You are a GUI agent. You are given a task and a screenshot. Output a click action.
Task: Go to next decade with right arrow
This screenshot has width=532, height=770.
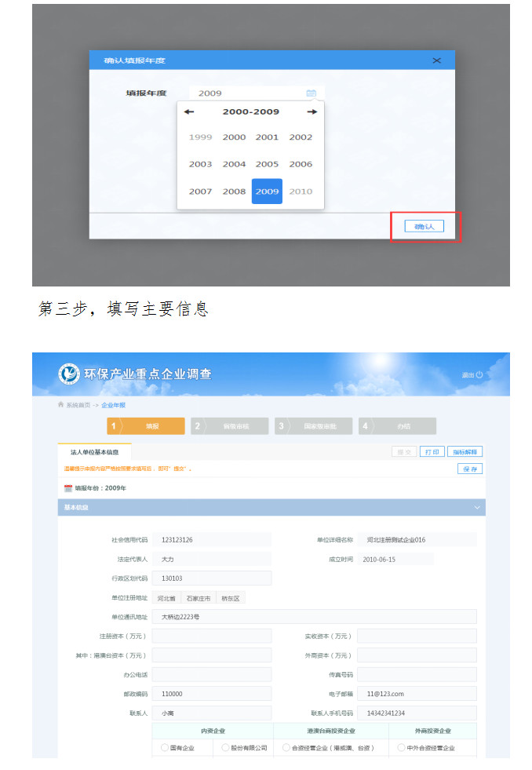pos(312,112)
